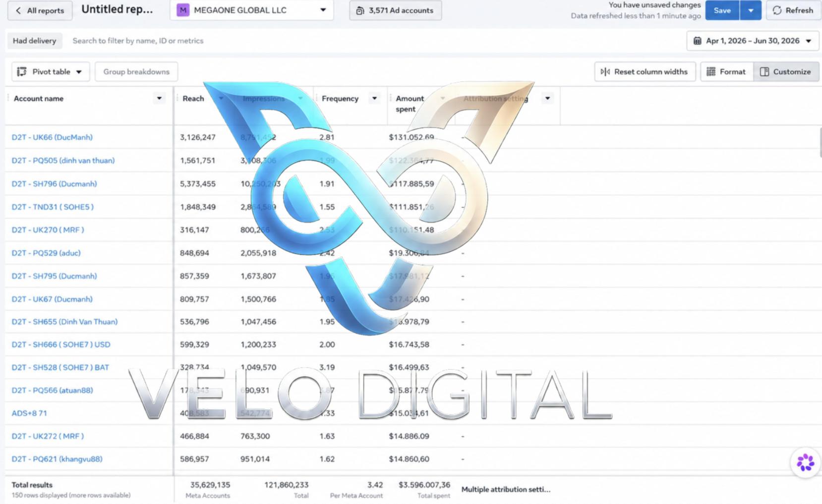822x504 pixels.
Task: Open account D2T - PQ505 (dinh van thuan)
Action: pos(63,161)
